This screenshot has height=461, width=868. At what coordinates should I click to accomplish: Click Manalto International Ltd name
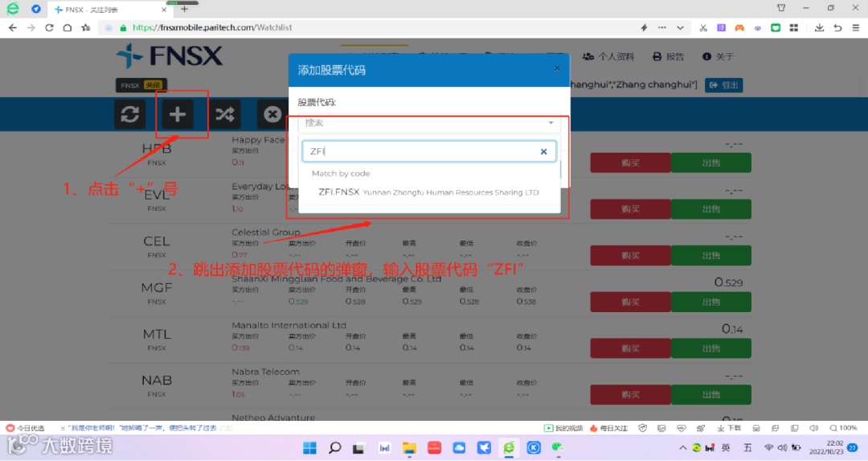(289, 325)
